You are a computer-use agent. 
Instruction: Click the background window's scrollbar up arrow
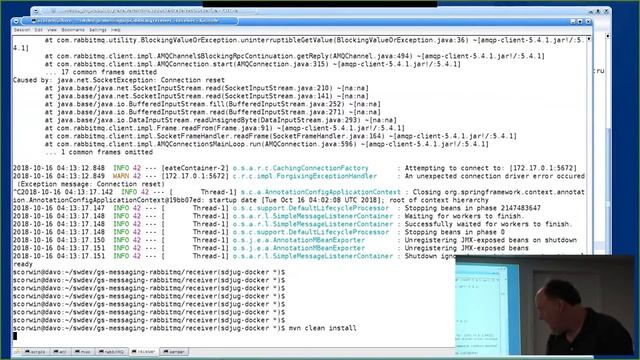[608, 36]
